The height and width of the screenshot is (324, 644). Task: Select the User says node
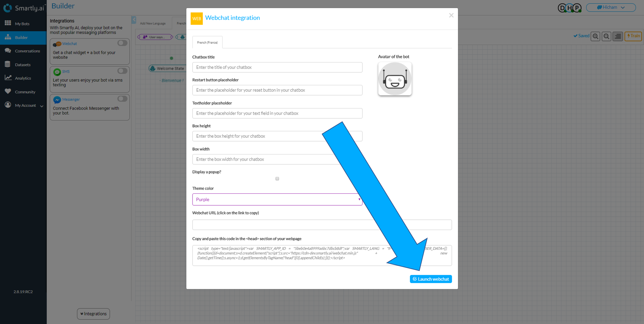click(x=156, y=37)
